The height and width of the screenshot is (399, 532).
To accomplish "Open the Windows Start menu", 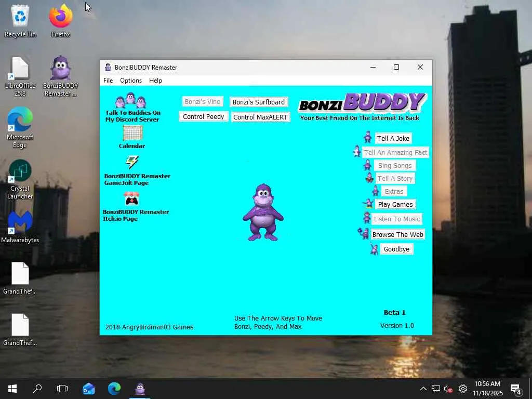I will click(x=12, y=389).
